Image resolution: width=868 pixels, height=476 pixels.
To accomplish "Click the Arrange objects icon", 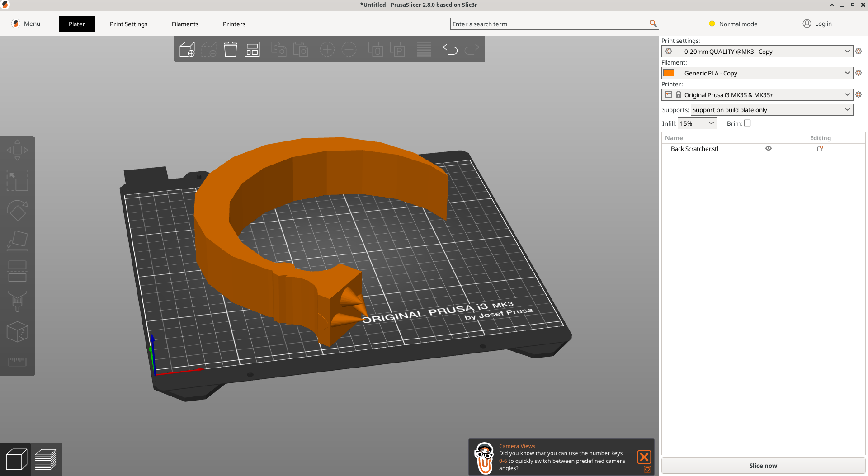I will point(252,49).
